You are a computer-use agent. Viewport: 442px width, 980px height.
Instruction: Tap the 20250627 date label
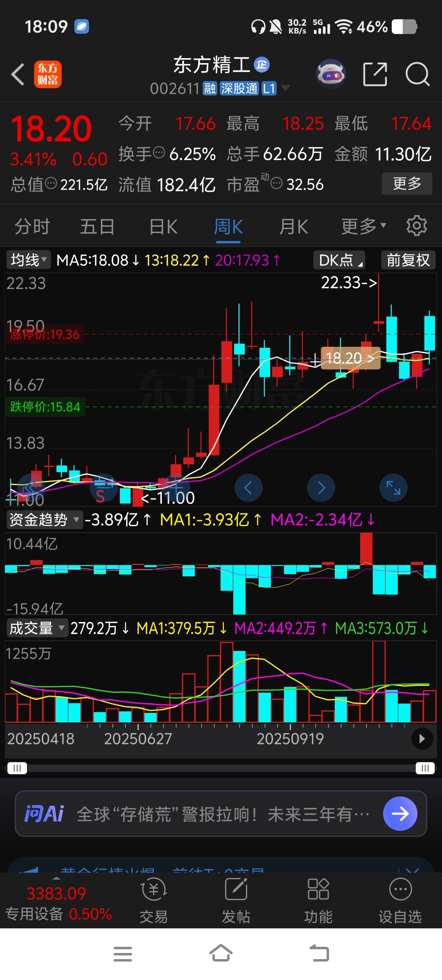tap(138, 739)
